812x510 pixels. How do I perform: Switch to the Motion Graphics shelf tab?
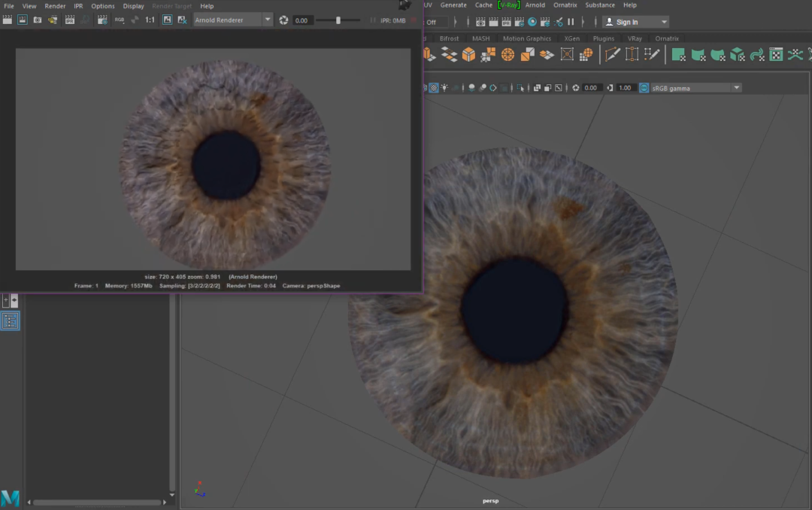pyautogui.click(x=526, y=38)
